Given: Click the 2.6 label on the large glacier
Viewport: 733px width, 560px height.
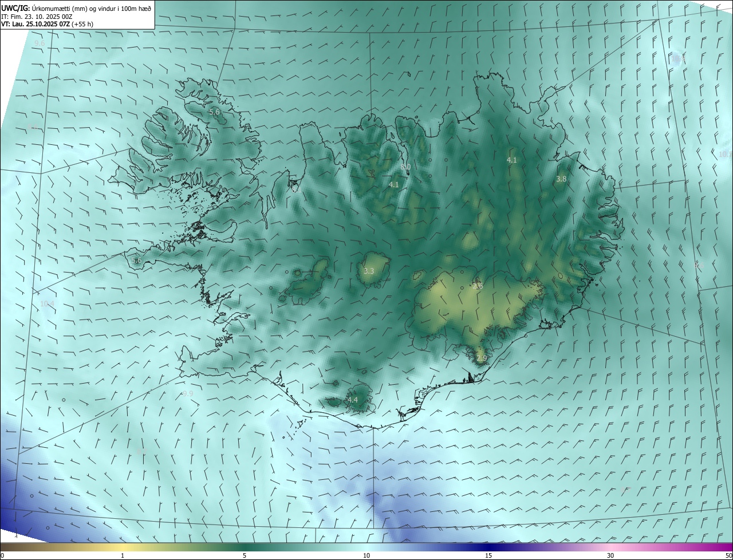Looking at the screenshot, I should tap(478, 286).
